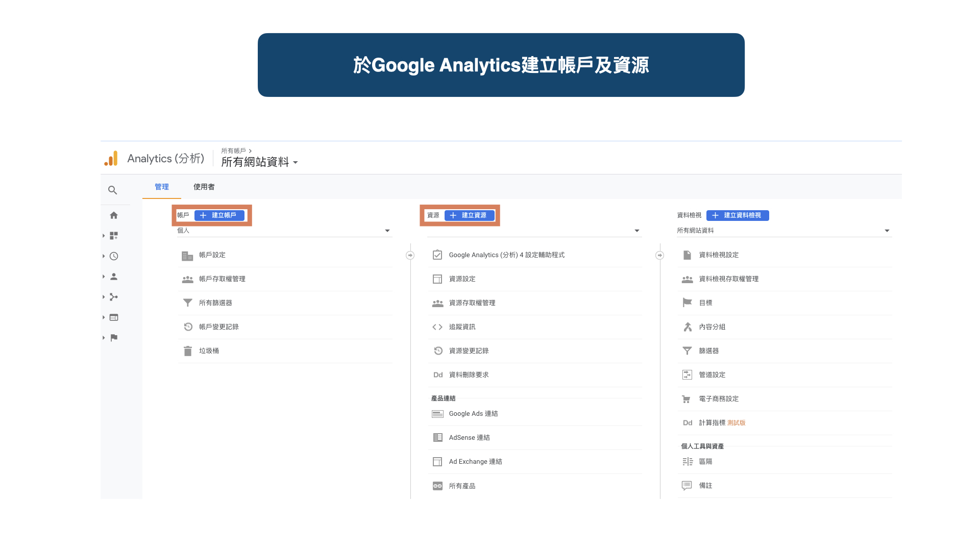Click the 個人工具與資產 section heading
The height and width of the screenshot is (551, 980).
pyautogui.click(x=702, y=446)
